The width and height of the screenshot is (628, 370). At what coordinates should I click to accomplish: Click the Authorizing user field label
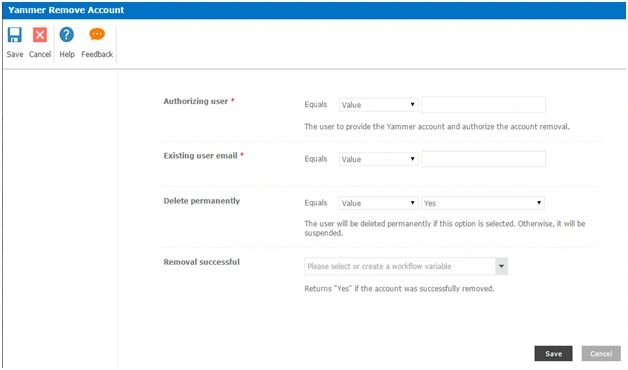click(195, 101)
